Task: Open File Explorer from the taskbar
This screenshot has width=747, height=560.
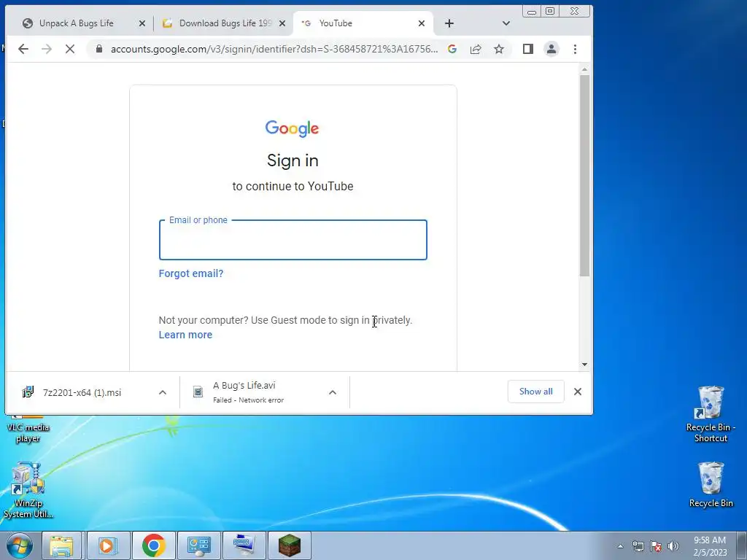Action: click(x=62, y=545)
